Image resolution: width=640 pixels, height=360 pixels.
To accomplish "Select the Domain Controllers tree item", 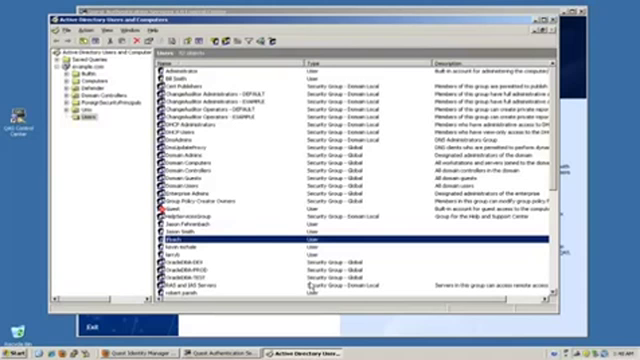I will click(x=104, y=96).
